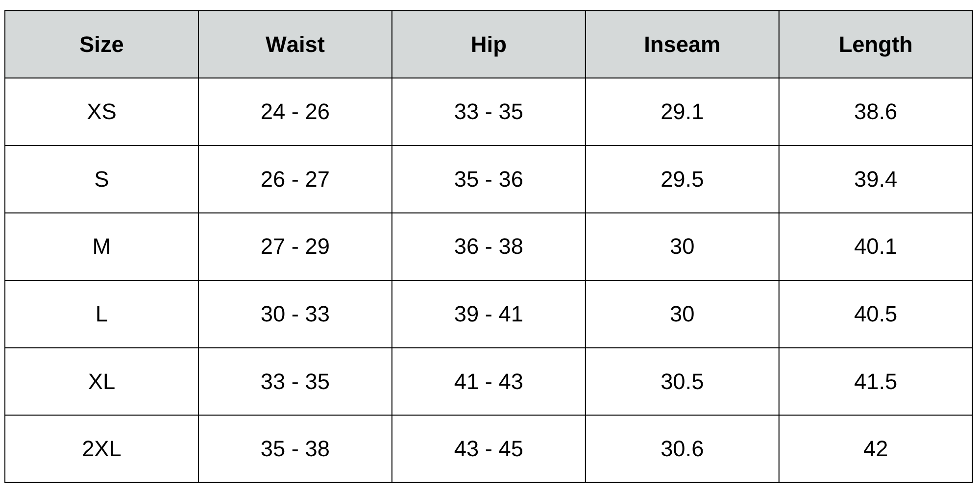The image size is (980, 490).
Task: Click the Size column header
Action: click(101, 45)
